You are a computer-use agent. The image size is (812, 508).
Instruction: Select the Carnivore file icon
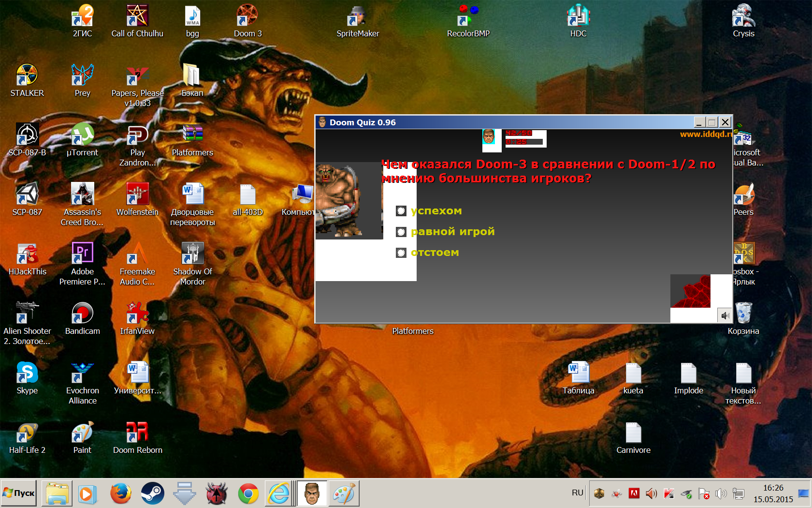633,438
